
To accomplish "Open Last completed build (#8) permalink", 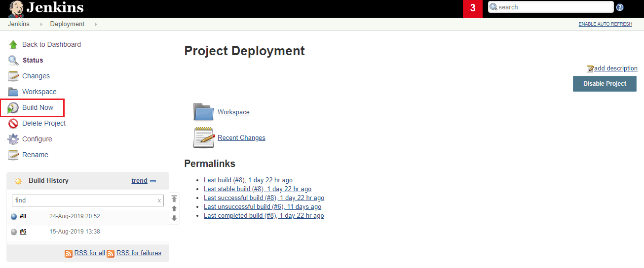I will (x=264, y=216).
